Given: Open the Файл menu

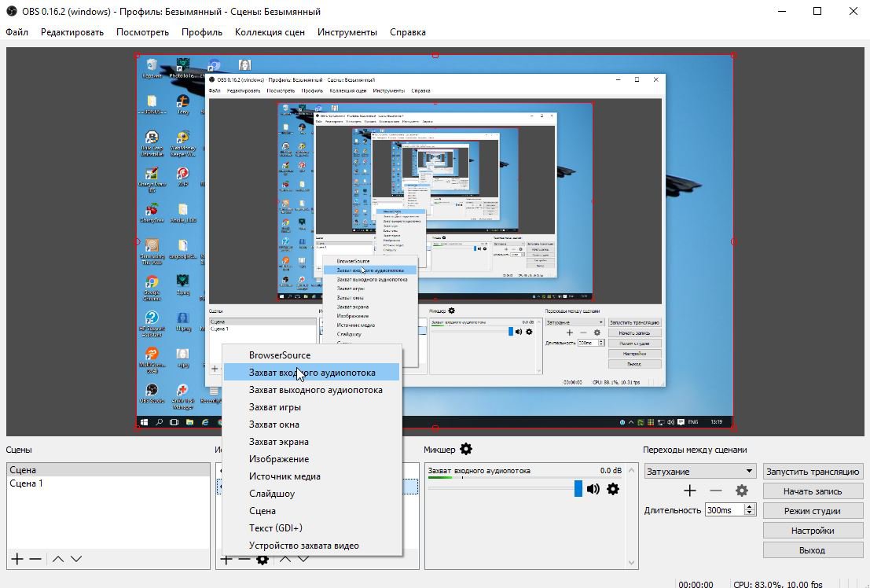Looking at the screenshot, I should click(x=17, y=32).
